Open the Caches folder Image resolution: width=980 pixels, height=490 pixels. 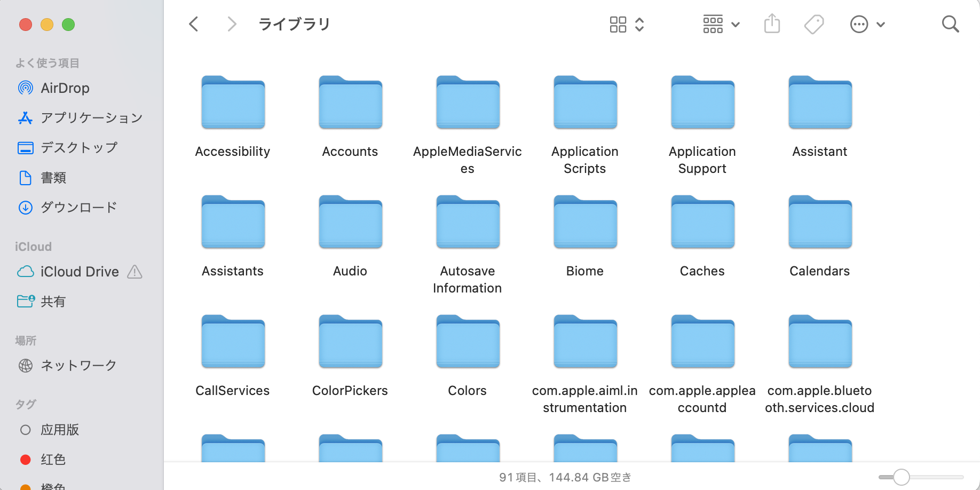(x=702, y=224)
